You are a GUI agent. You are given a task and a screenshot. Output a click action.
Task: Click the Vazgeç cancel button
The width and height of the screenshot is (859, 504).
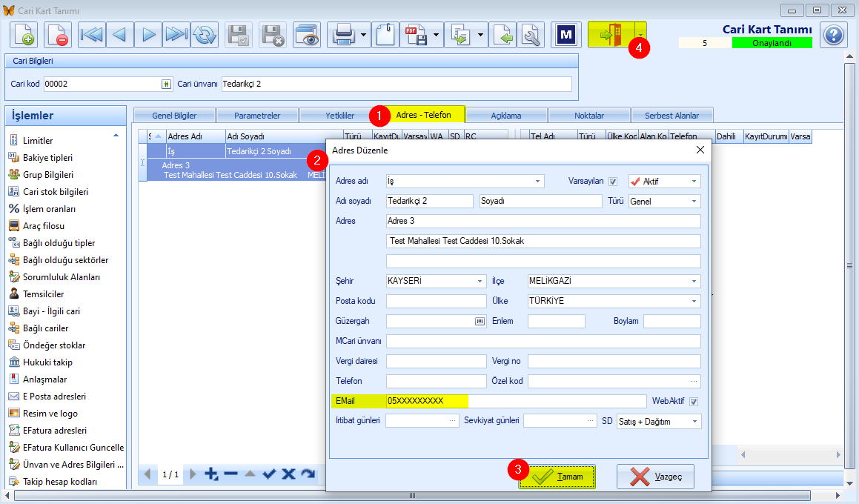pyautogui.click(x=656, y=477)
